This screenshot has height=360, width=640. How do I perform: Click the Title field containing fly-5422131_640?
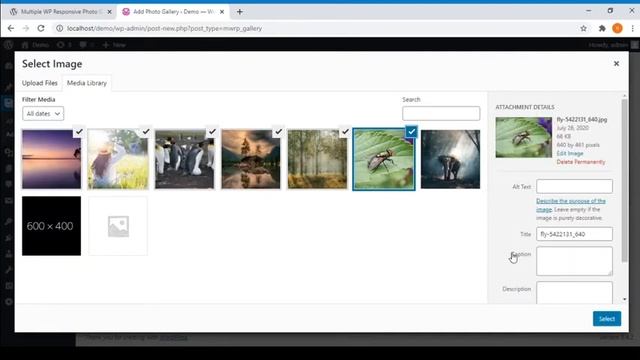[574, 234]
